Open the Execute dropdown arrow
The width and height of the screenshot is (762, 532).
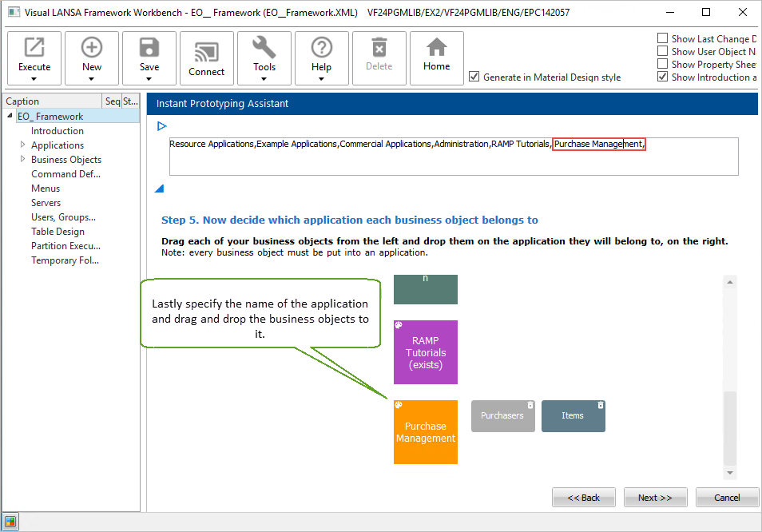click(34, 79)
